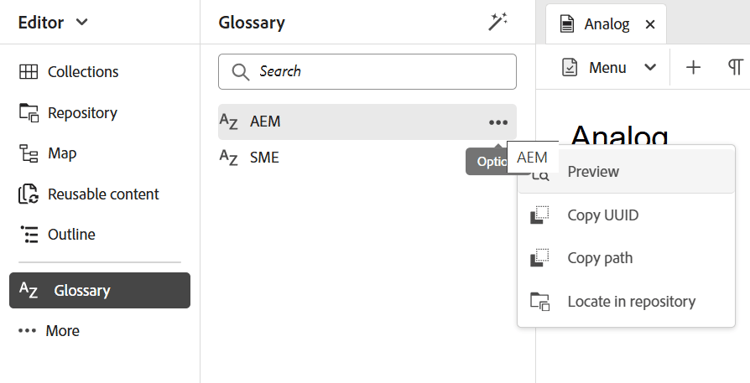Click the plus icon in the toolbar

point(693,67)
